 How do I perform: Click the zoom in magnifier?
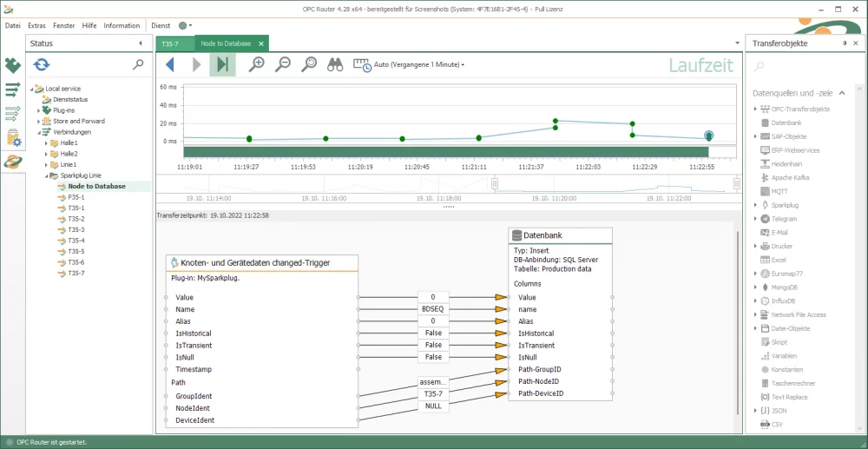(x=256, y=64)
